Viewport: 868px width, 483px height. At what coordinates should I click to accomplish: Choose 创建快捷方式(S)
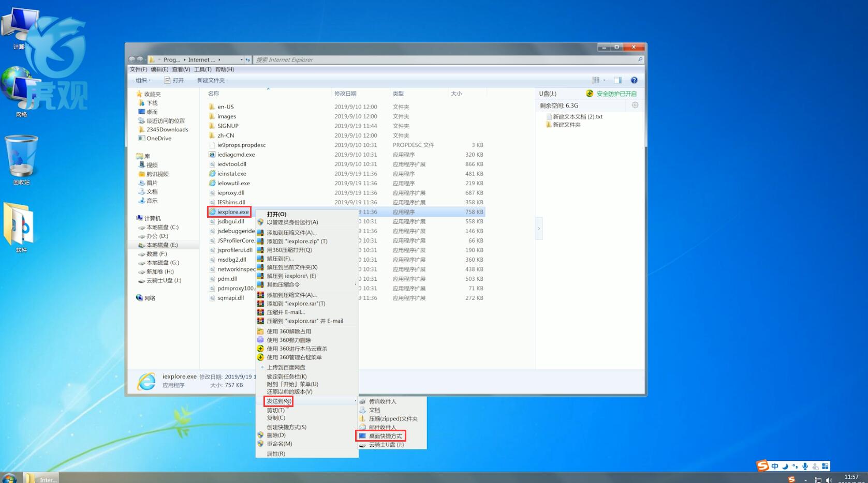pos(307,427)
